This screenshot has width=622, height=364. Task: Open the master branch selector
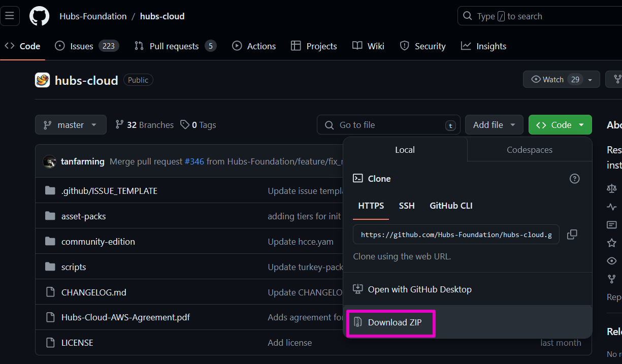[x=71, y=125]
